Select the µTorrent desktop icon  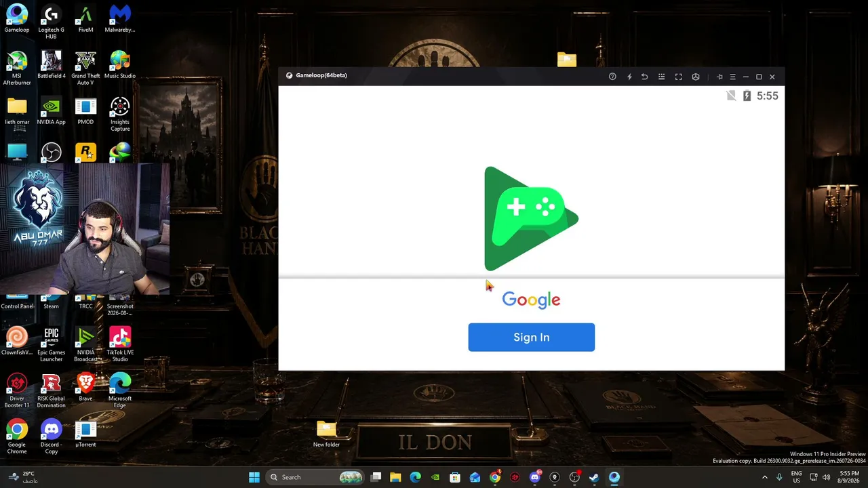pyautogui.click(x=85, y=434)
